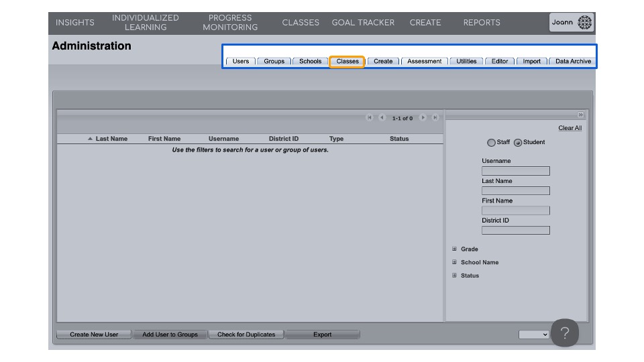This screenshot has height=362, width=644.
Task: Sort by the First Name column header
Action: 164,139
